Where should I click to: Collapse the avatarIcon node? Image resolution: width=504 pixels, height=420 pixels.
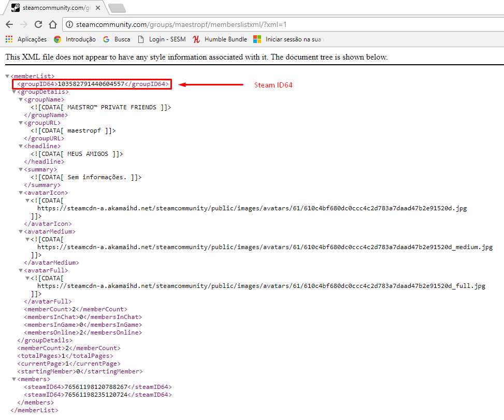(x=21, y=193)
